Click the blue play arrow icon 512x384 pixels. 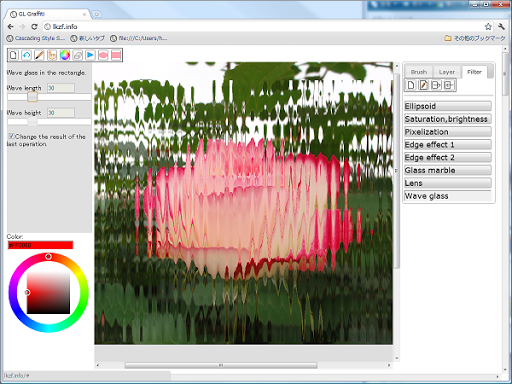90,55
